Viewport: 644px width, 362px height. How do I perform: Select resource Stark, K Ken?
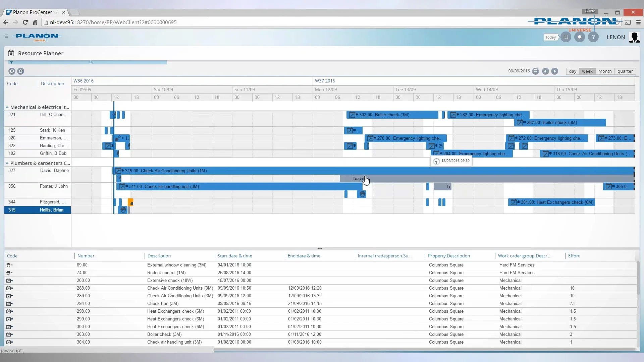point(38,130)
